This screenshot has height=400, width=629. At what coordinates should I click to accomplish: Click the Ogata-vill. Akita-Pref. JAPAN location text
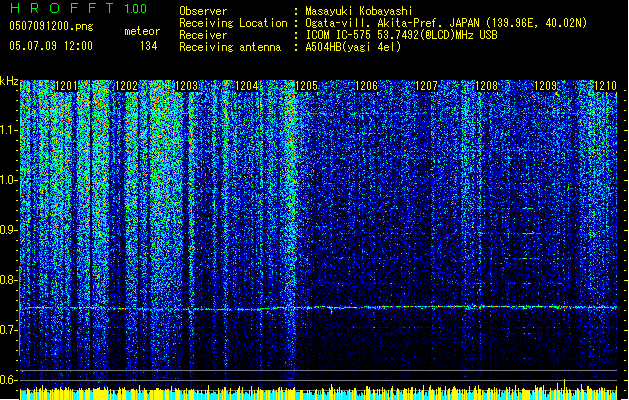coord(446,23)
